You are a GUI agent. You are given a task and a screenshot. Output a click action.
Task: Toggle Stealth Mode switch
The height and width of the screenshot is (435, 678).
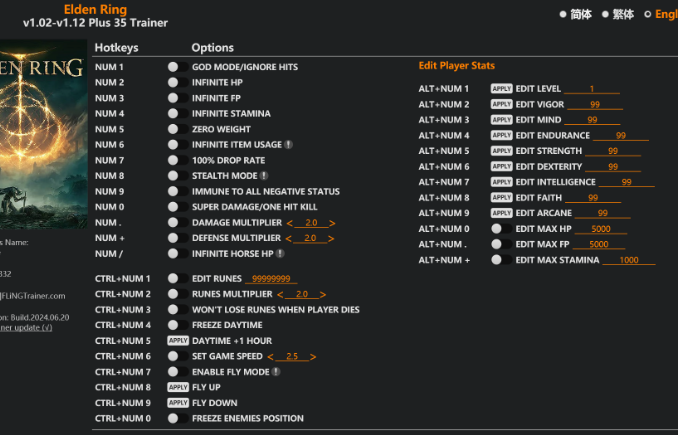point(178,176)
